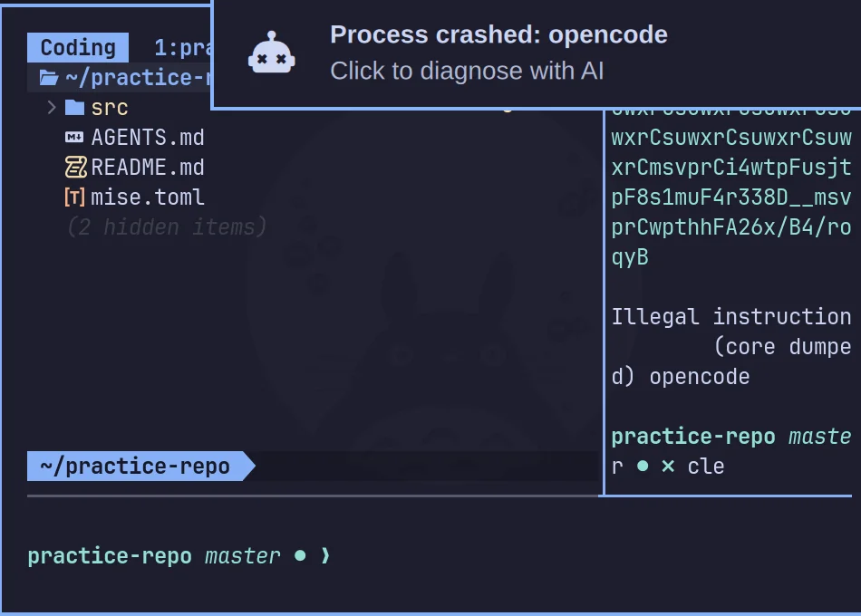Click the typed 'cle' command in right pane
This screenshot has width=861, height=616.
coord(706,467)
